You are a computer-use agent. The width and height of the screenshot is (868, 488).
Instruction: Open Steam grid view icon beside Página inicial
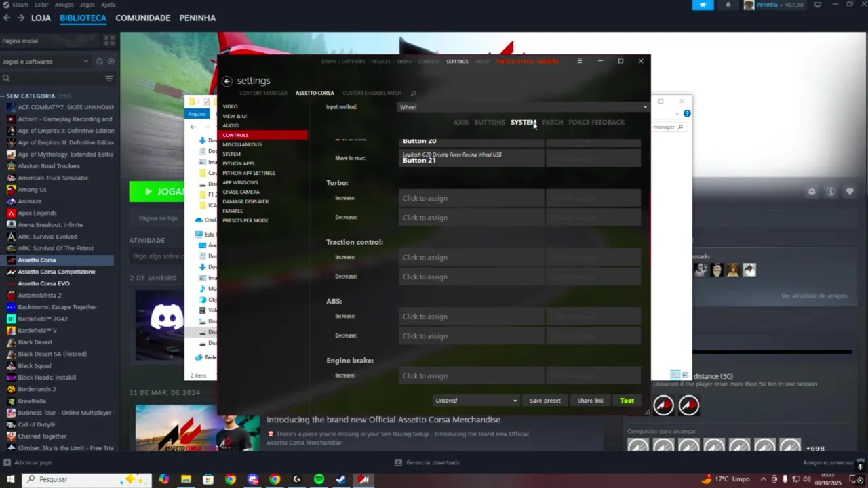109,41
